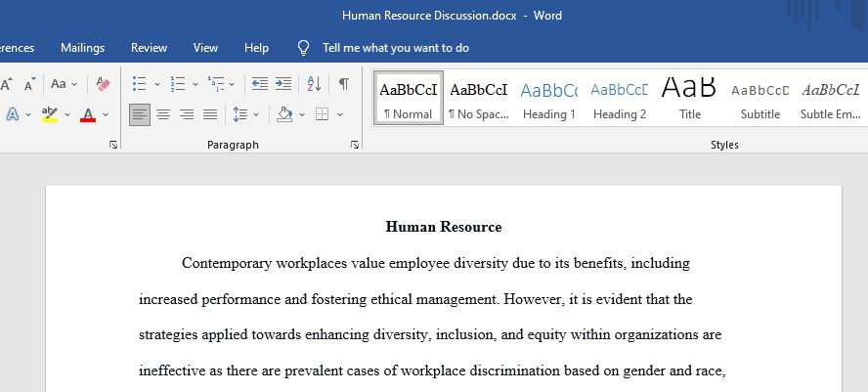Decrease the paragraph indent

[x=260, y=84]
